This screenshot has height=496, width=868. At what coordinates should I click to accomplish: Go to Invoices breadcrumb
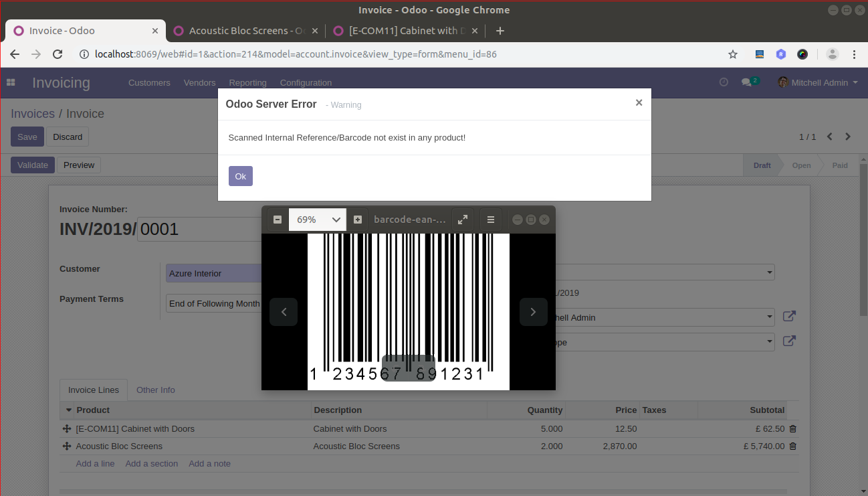pos(33,114)
